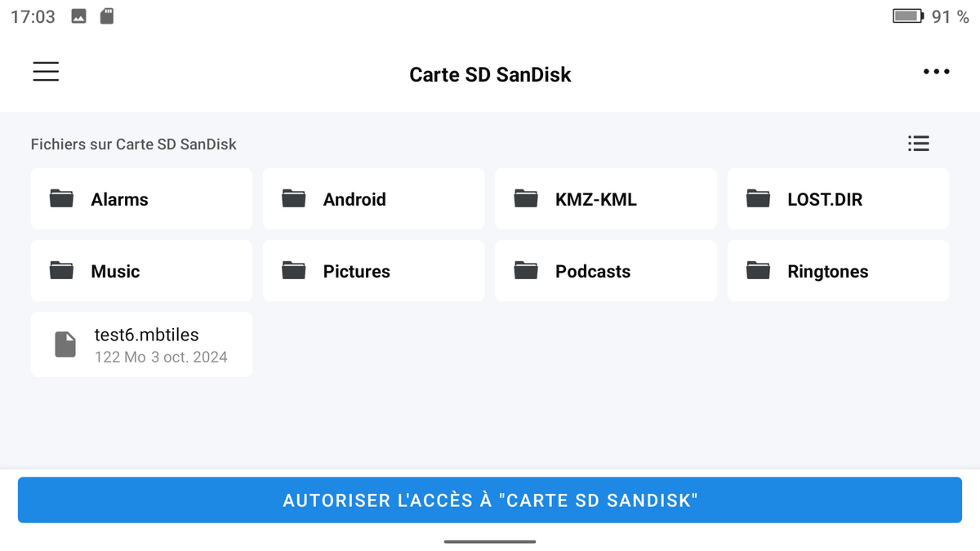The image size is (980, 551).
Task: Tap the Carte SD SanDisk title
Action: point(490,75)
